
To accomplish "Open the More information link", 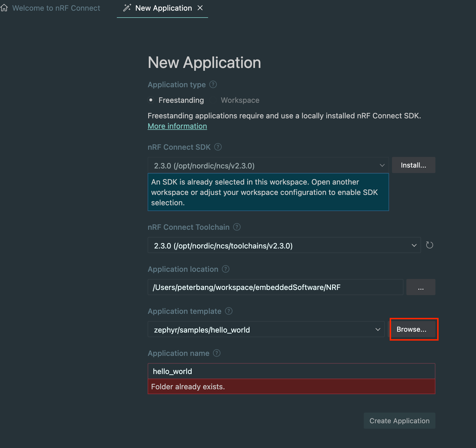I will point(177,126).
